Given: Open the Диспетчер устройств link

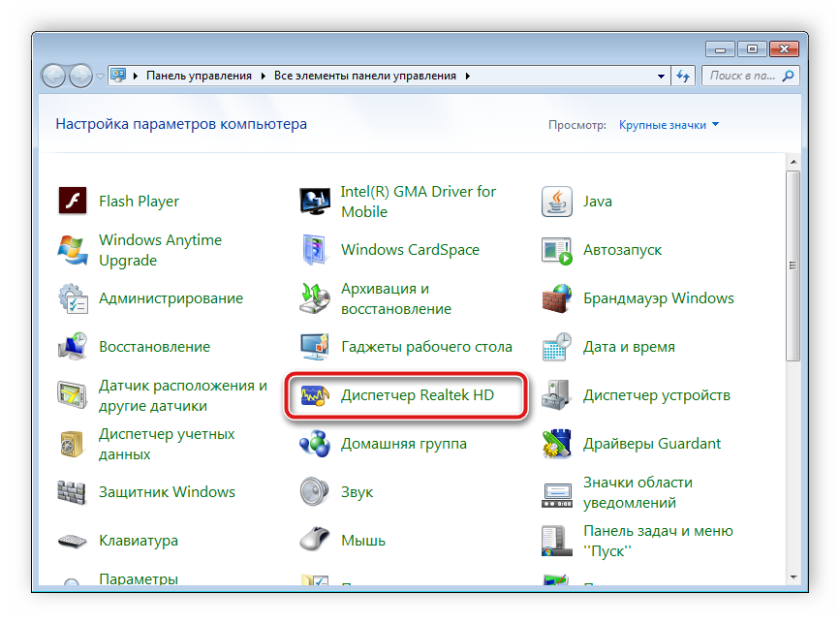Looking at the screenshot, I should [656, 395].
